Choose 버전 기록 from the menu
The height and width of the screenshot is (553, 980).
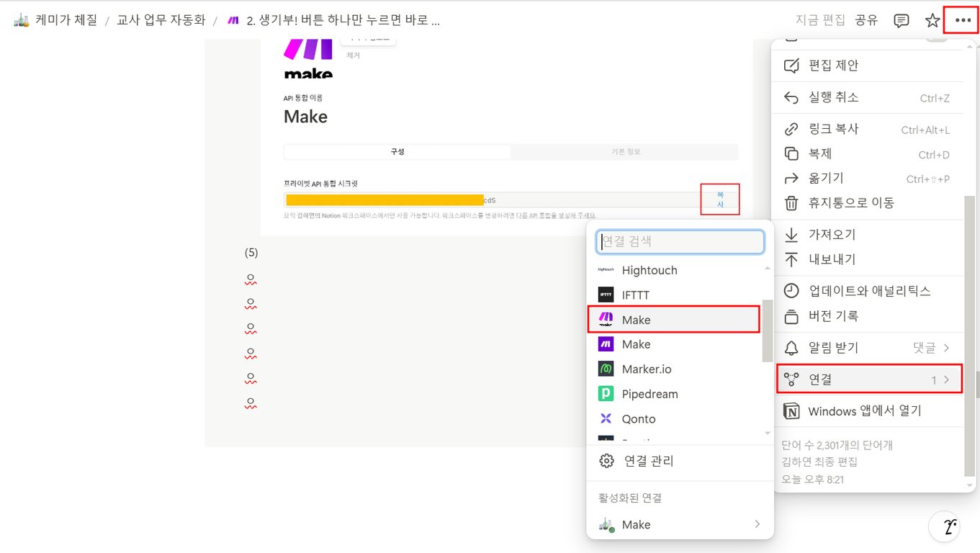tap(868, 316)
